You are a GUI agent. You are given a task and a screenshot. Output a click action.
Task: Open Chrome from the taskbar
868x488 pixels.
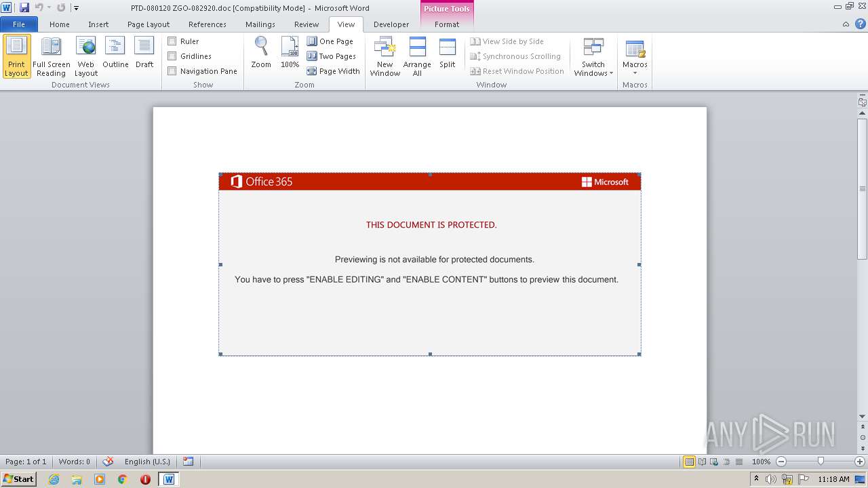tap(122, 479)
